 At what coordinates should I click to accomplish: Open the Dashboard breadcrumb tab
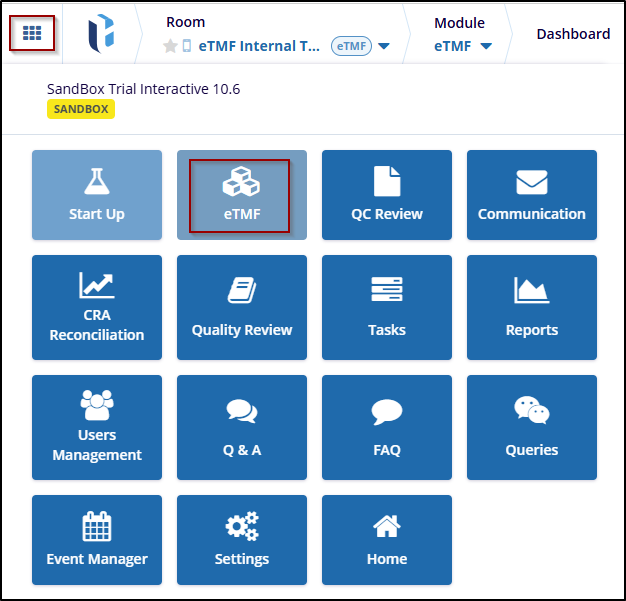pyautogui.click(x=572, y=34)
